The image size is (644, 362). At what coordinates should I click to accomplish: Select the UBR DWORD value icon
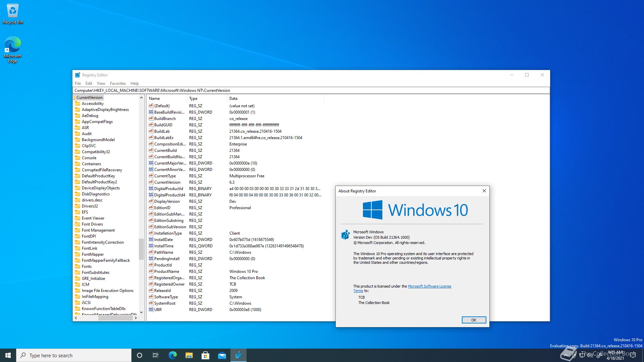(x=151, y=310)
